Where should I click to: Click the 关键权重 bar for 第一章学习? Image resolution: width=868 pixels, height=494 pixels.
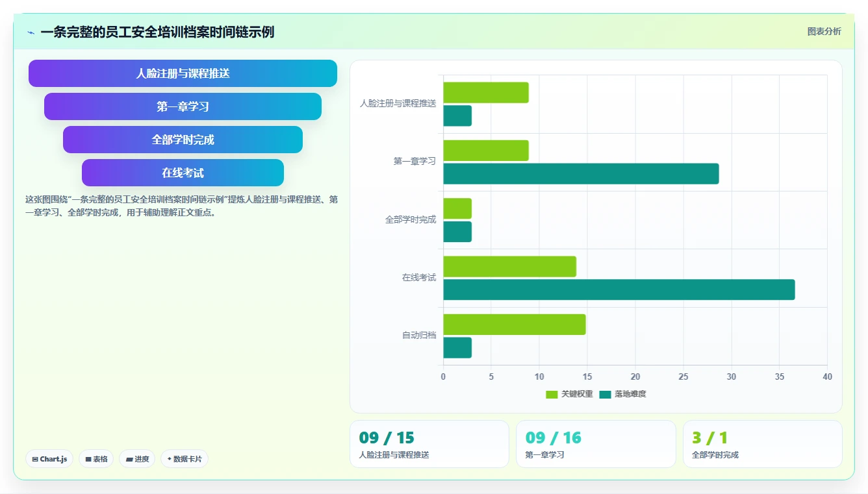[486, 151]
